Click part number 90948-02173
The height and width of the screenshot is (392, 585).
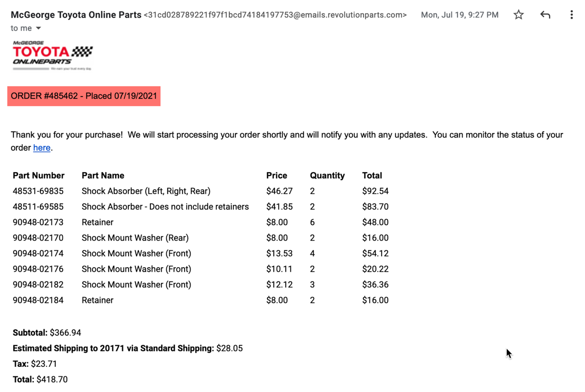coord(38,222)
